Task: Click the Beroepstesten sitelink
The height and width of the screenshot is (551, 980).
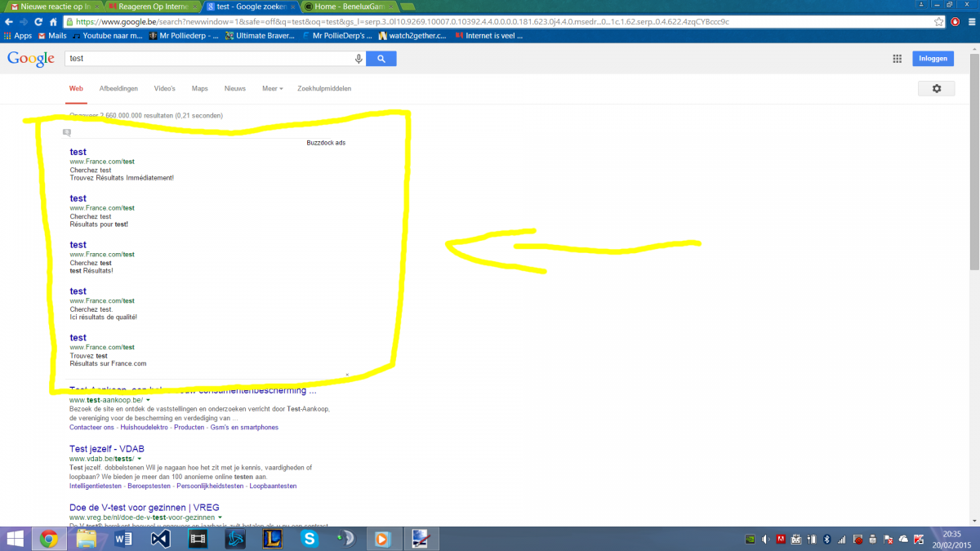Action: click(x=148, y=486)
